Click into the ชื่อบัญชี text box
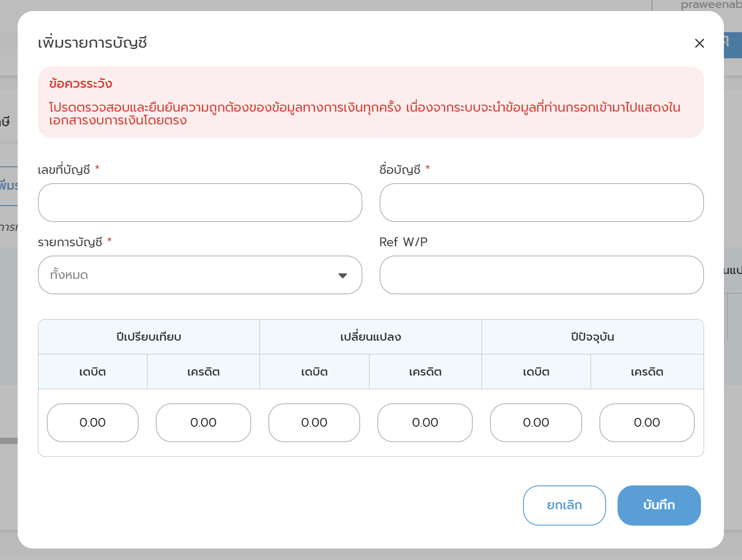 541,203
